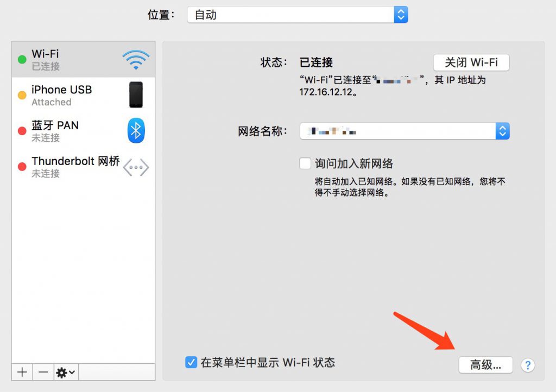
Task: Click the Wi-Fi signal icon in sidebar
Action: pos(136,59)
